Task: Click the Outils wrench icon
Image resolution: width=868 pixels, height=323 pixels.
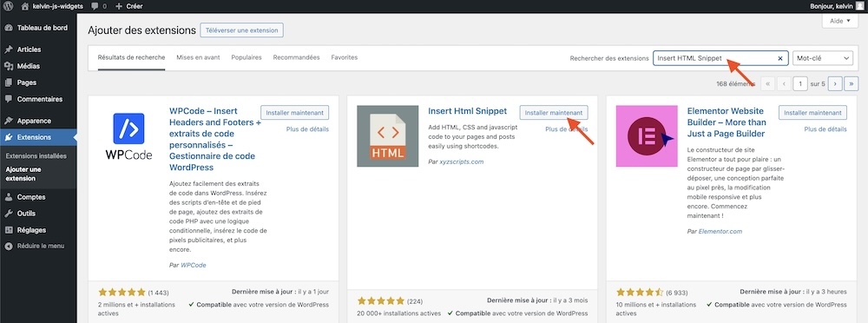Action: 9,214
